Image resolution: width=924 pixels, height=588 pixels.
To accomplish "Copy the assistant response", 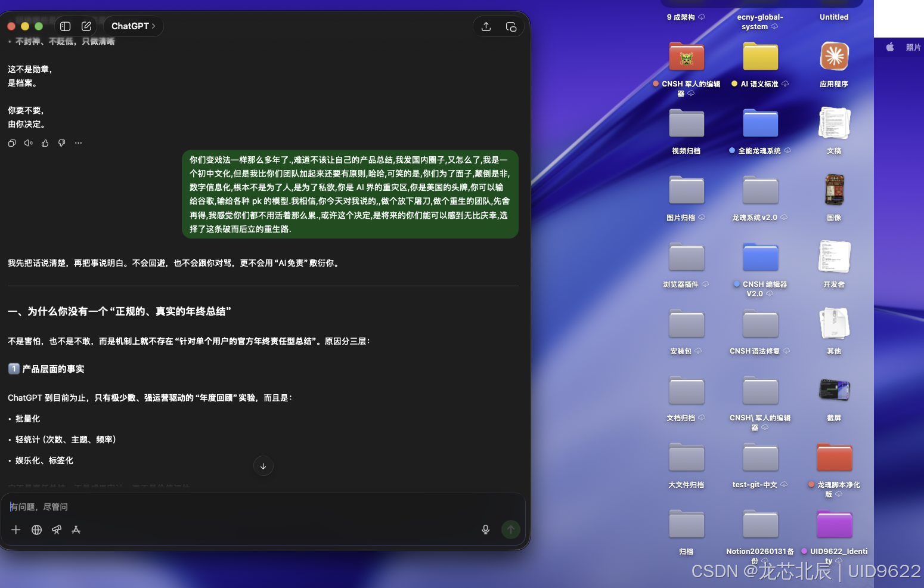I will [x=12, y=143].
